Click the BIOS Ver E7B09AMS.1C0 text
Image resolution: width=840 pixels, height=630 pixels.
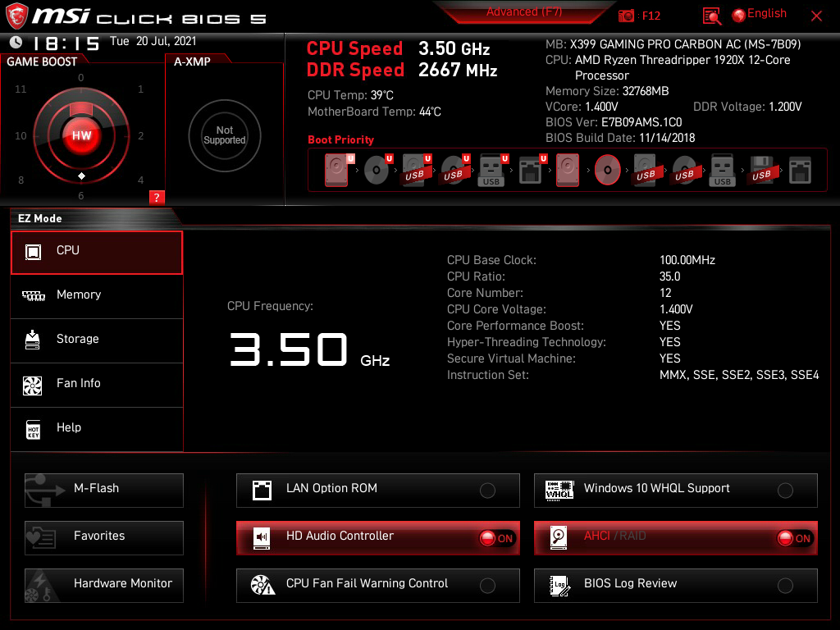click(x=614, y=122)
